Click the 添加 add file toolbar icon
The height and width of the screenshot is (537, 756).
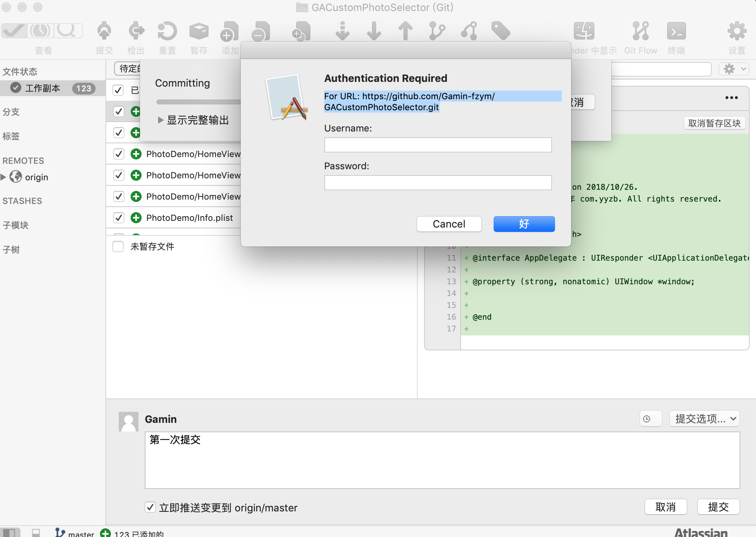pyautogui.click(x=230, y=31)
